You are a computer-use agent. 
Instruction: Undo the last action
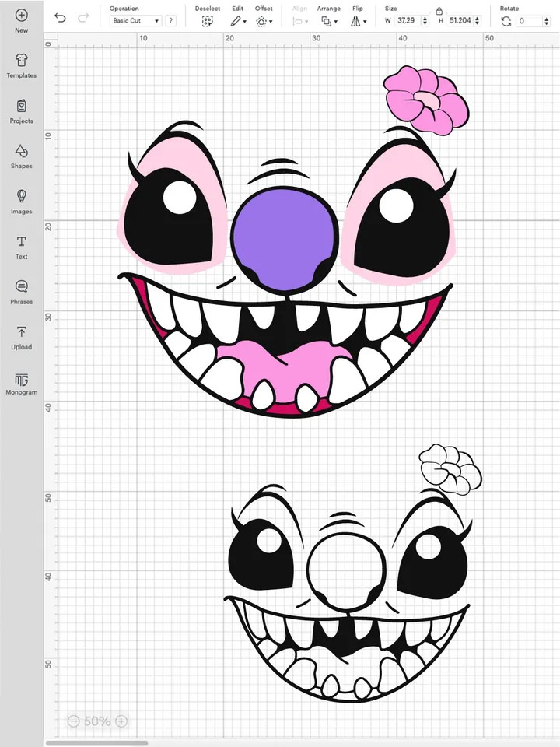click(60, 18)
